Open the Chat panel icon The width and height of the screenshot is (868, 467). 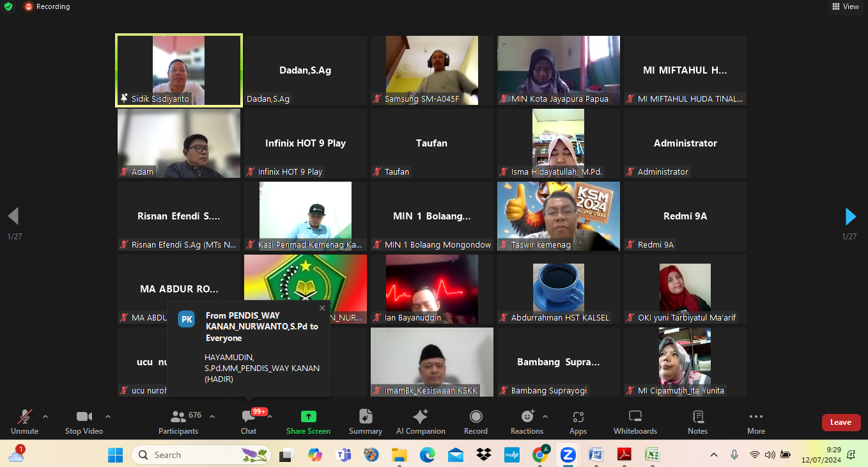(249, 417)
